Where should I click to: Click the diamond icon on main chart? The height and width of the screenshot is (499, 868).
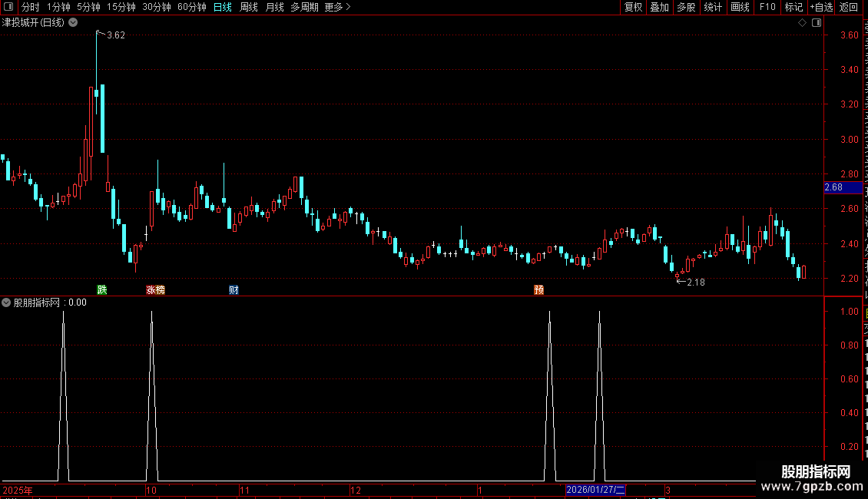pyautogui.click(x=802, y=23)
